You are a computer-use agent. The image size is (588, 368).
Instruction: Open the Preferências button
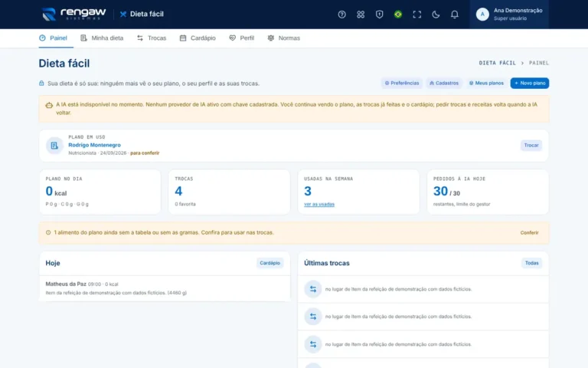click(x=402, y=83)
